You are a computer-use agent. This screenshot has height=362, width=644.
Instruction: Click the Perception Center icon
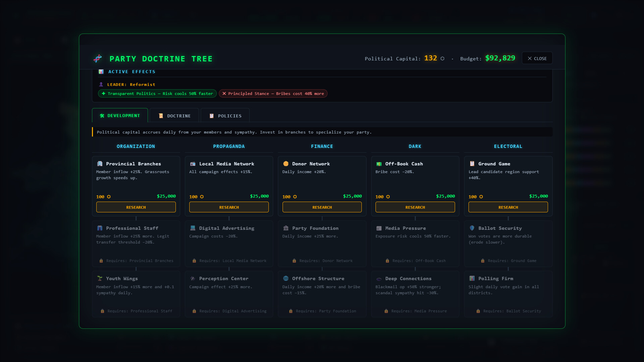point(193,279)
